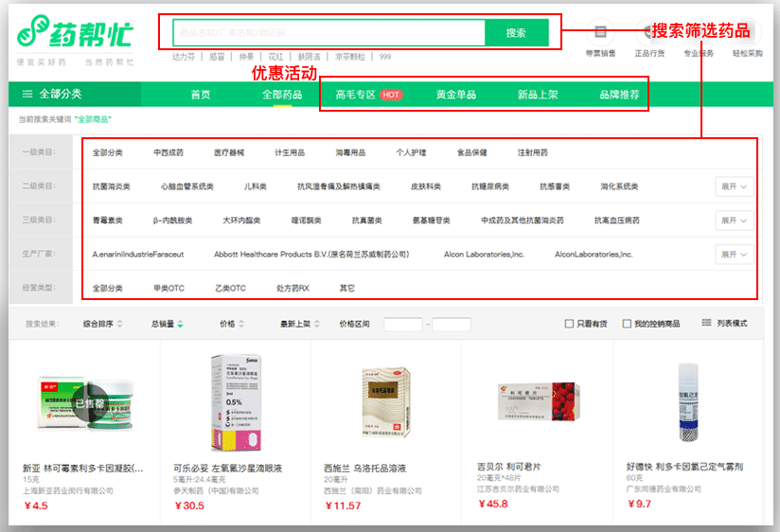
Task: Open the 首页 tab
Action: (x=201, y=95)
